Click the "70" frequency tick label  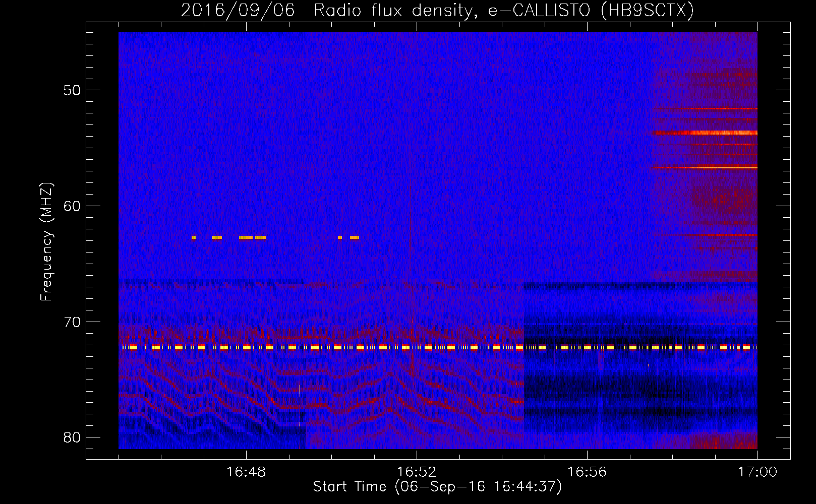pyautogui.click(x=72, y=322)
